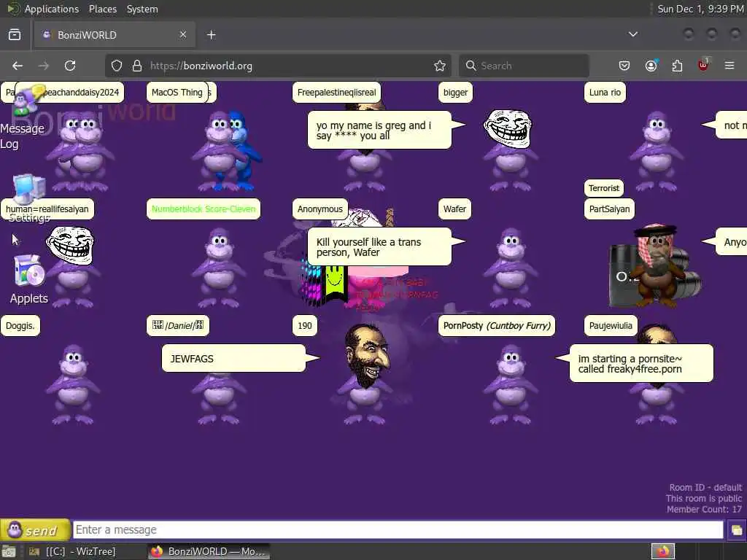Image resolution: width=747 pixels, height=560 pixels.
Task: Click Doggis.'s purple Bonzi character
Action: click(73, 385)
